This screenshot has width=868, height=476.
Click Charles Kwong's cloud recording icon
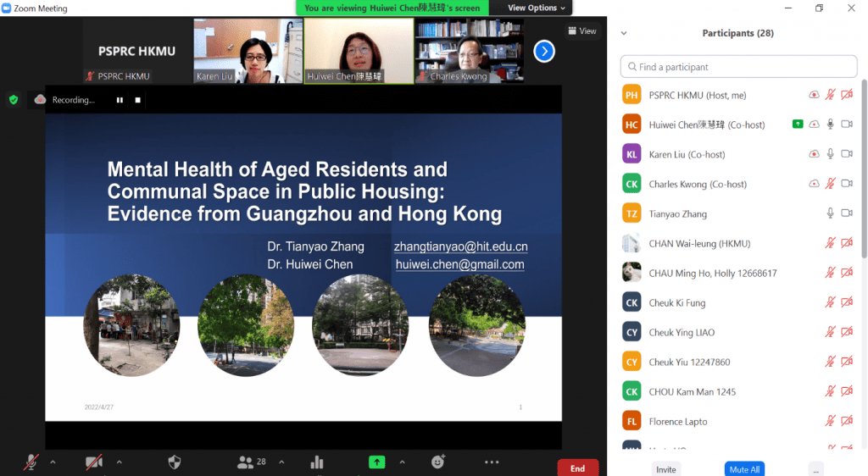814,184
